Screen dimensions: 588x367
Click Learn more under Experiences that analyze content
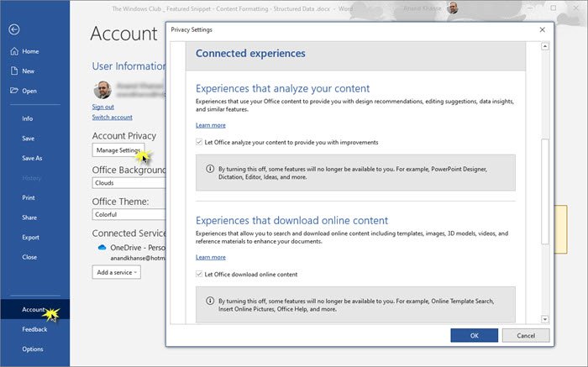211,125
